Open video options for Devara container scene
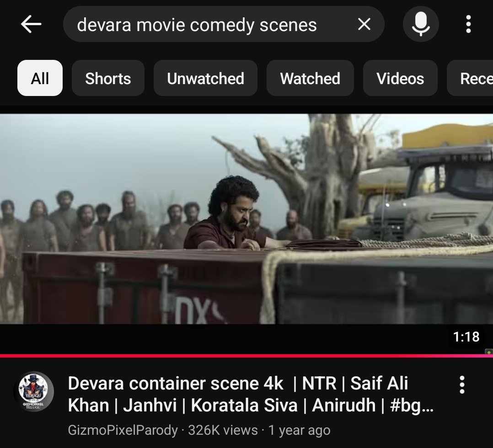Image resolution: width=493 pixels, height=448 pixels. 462,384
